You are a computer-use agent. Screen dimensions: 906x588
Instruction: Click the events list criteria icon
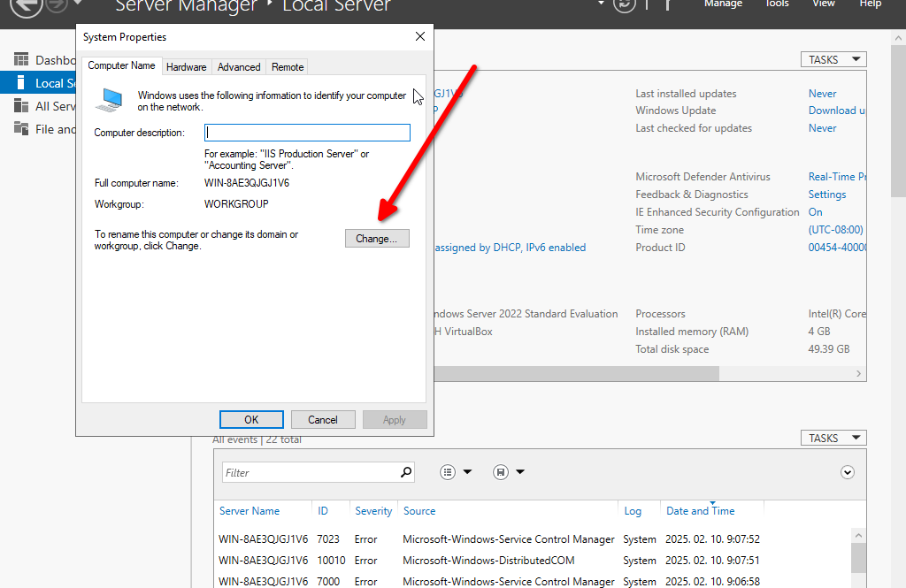pos(449,472)
